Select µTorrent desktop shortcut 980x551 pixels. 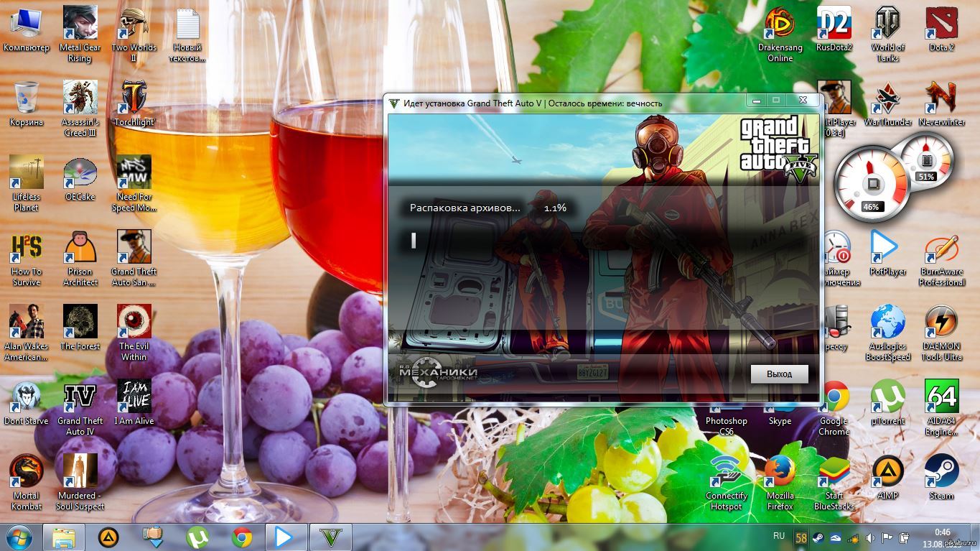[888, 403]
